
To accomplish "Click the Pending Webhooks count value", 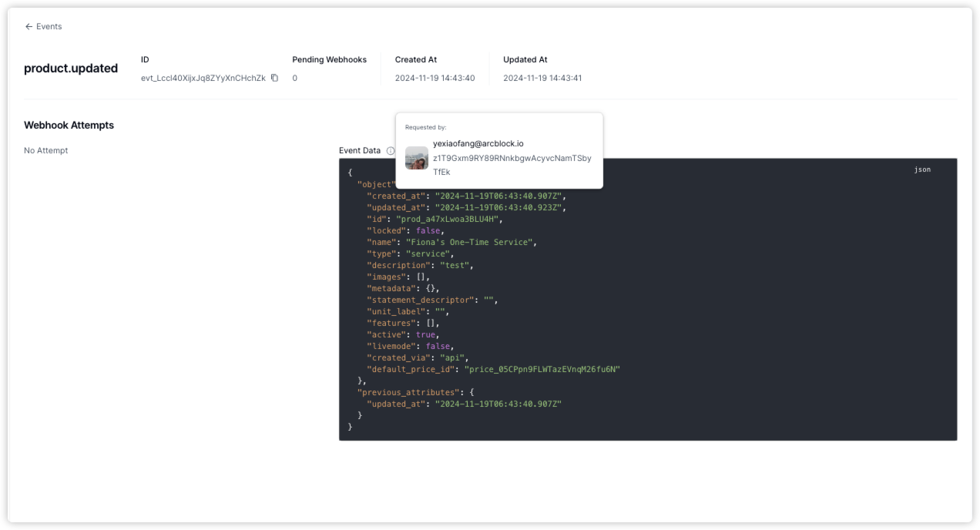I will click(x=294, y=78).
